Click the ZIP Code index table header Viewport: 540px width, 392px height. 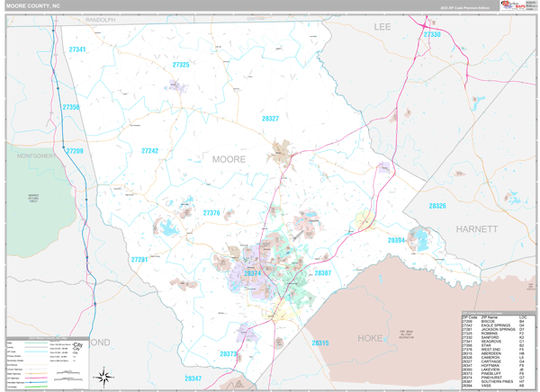click(497, 317)
